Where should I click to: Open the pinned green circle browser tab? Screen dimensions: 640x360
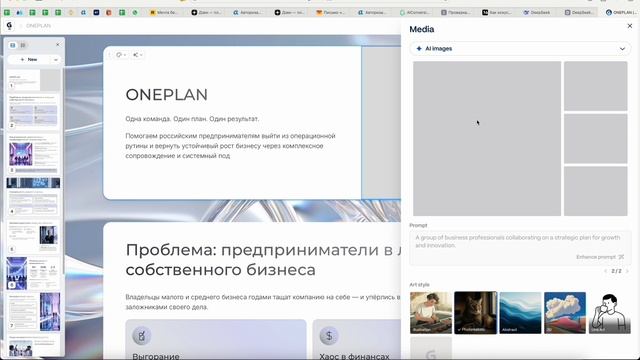click(135, 13)
